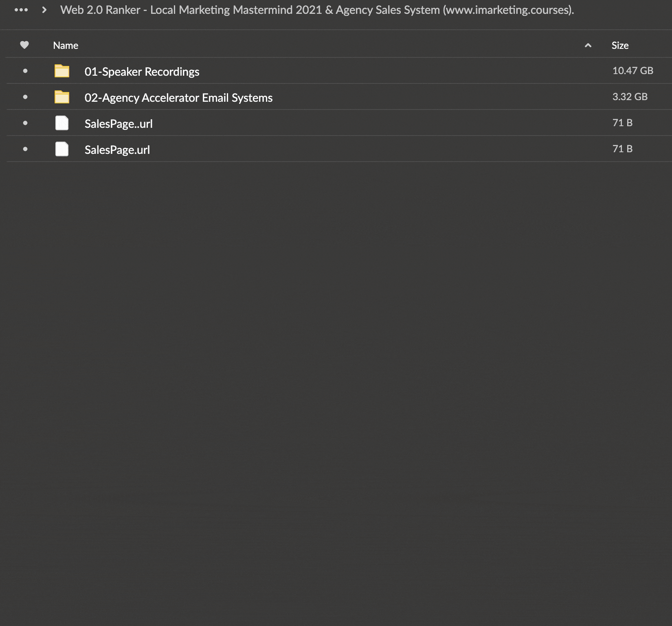Open the last SalesPage.url file name
672x626 pixels.
[x=117, y=150]
